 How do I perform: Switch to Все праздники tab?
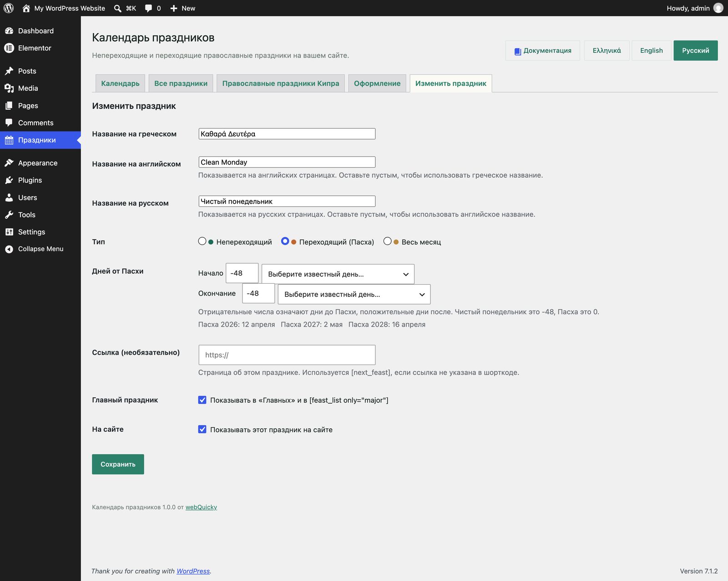[181, 83]
